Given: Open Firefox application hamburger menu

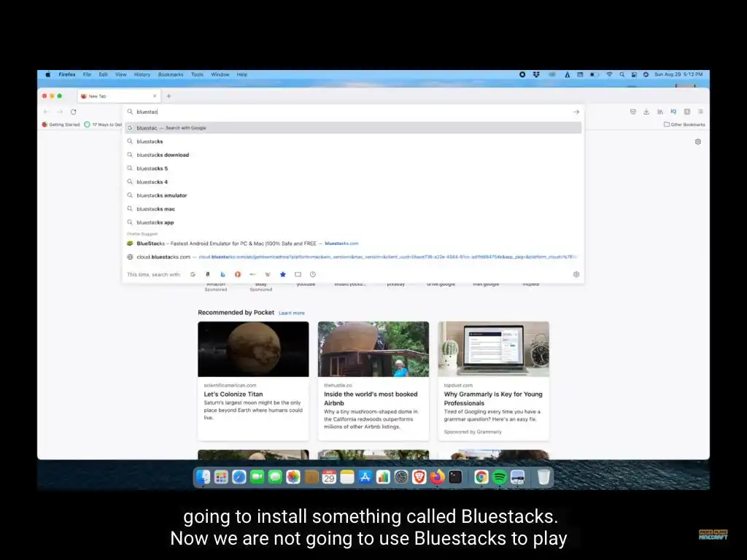Looking at the screenshot, I should tap(700, 112).
